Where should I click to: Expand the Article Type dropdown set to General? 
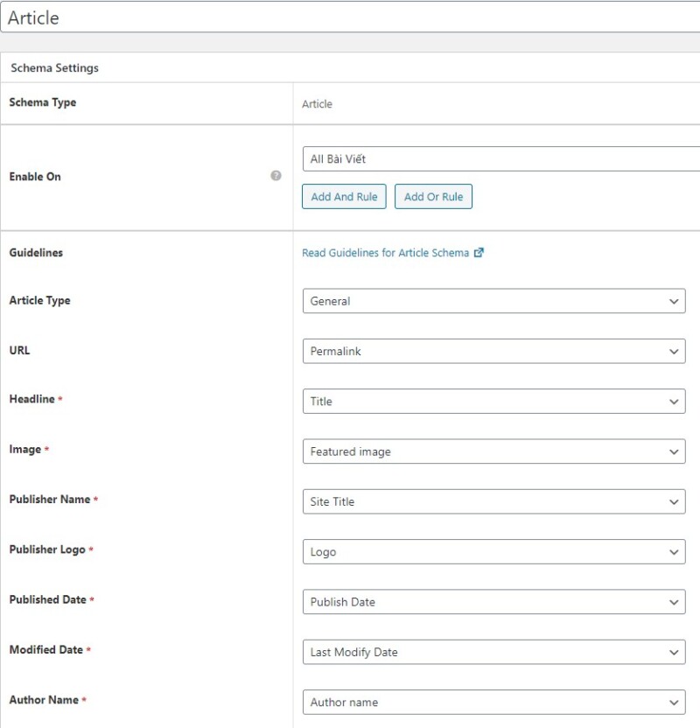tap(493, 301)
